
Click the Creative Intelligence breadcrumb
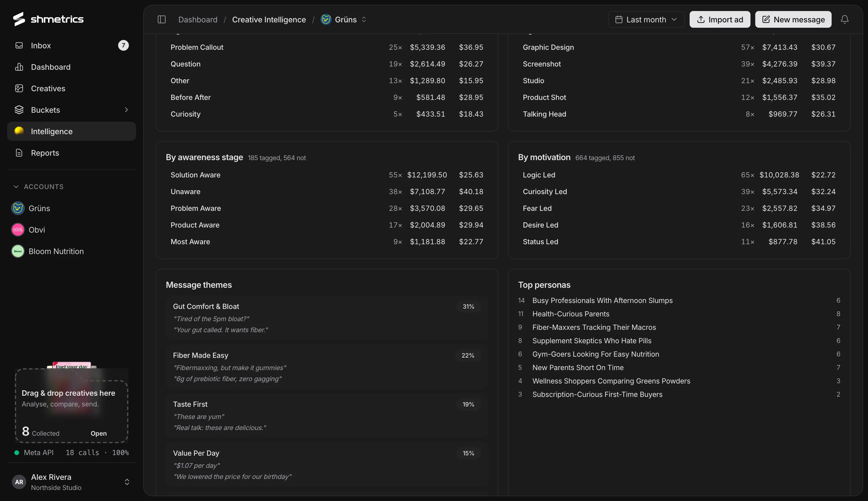(269, 20)
